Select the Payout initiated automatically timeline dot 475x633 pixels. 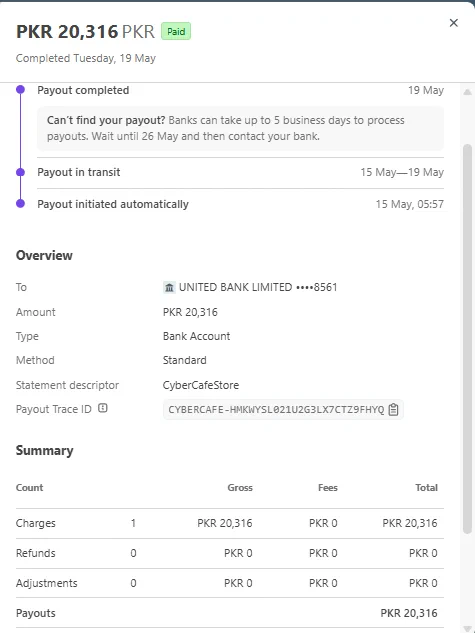(x=20, y=203)
